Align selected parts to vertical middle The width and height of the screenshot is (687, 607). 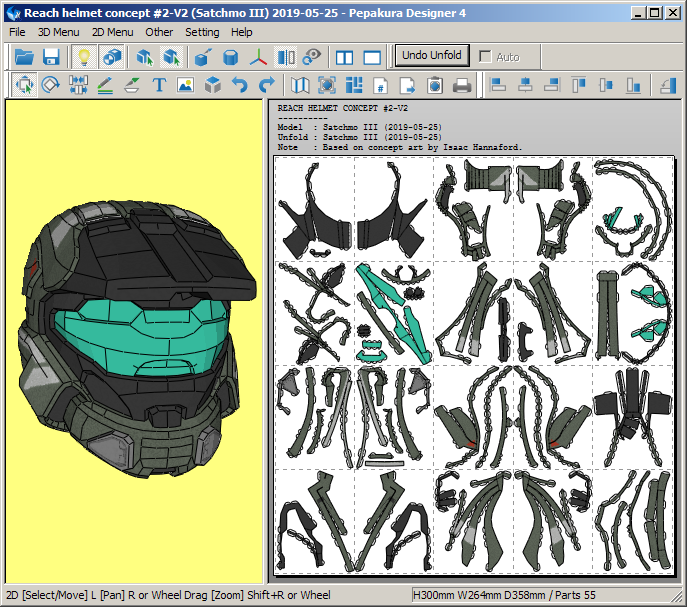point(606,85)
